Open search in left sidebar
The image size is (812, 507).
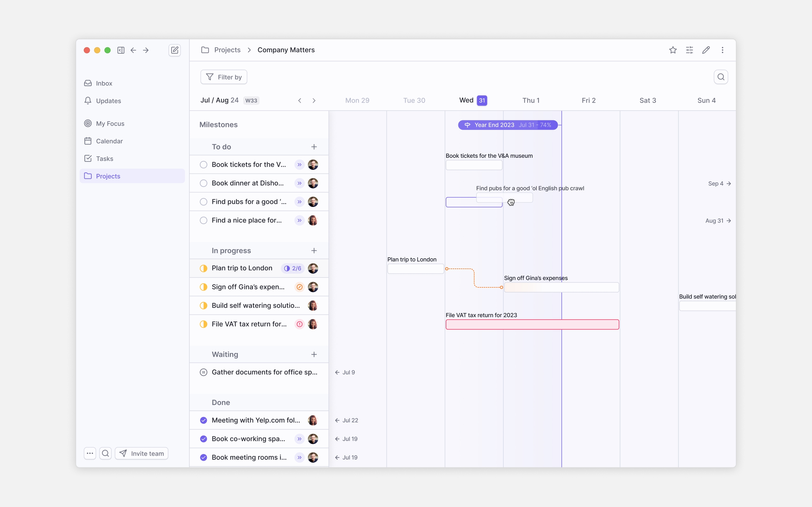(x=105, y=453)
